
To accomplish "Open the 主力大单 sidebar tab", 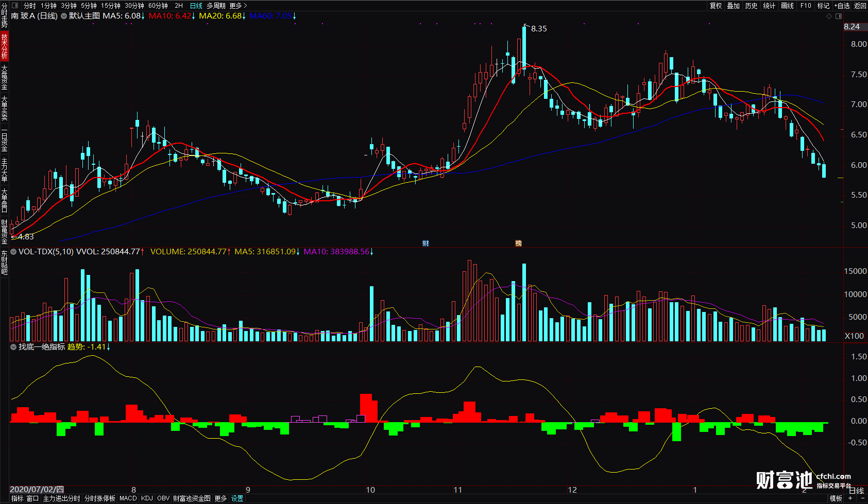I will [4, 170].
